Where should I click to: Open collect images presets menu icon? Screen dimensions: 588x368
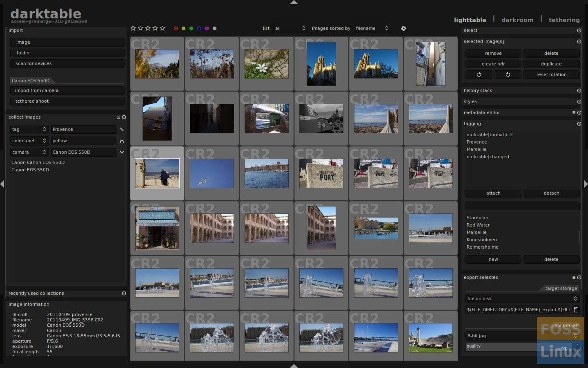tap(118, 117)
